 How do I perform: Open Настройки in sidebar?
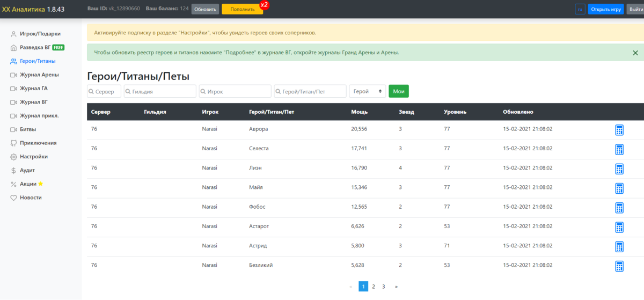coord(30,157)
